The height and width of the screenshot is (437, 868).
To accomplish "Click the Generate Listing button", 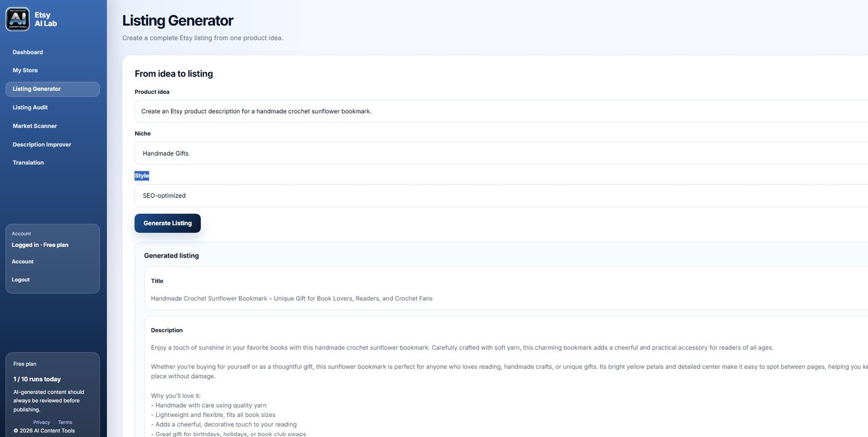I will point(168,223).
